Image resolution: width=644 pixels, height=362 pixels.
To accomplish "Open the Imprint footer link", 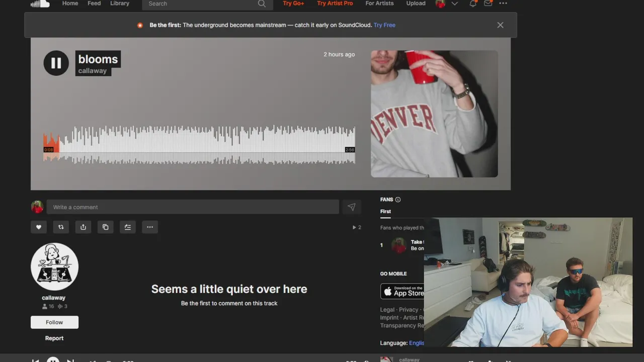I will [x=389, y=318].
